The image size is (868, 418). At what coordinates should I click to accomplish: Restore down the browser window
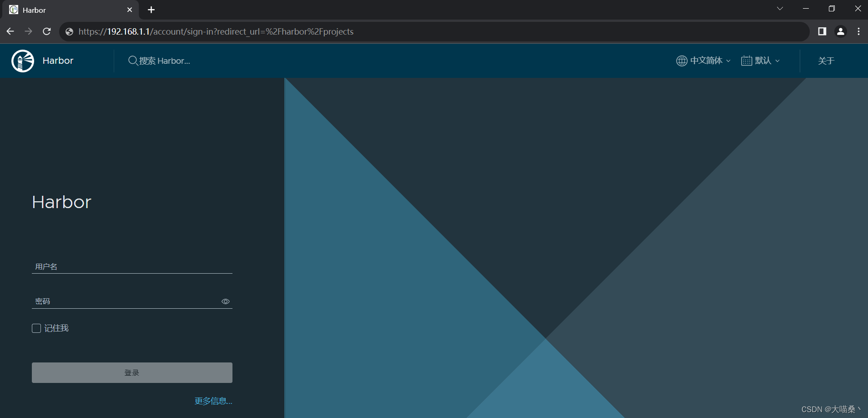(x=832, y=9)
